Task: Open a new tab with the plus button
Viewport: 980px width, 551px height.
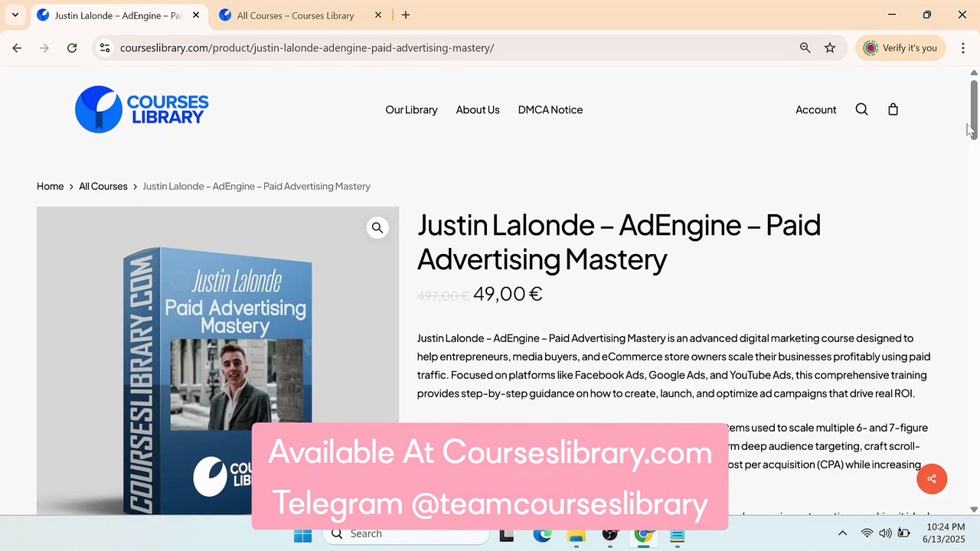Action: [x=406, y=15]
